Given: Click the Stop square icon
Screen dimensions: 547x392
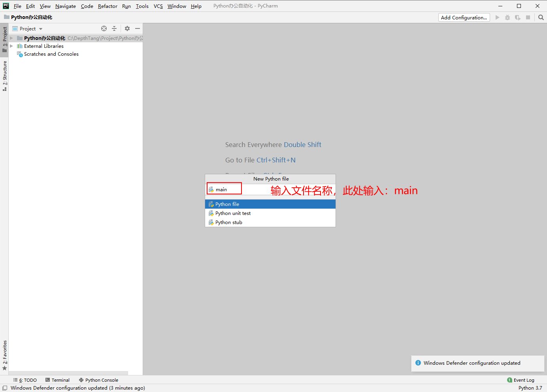Looking at the screenshot, I should pos(528,17).
